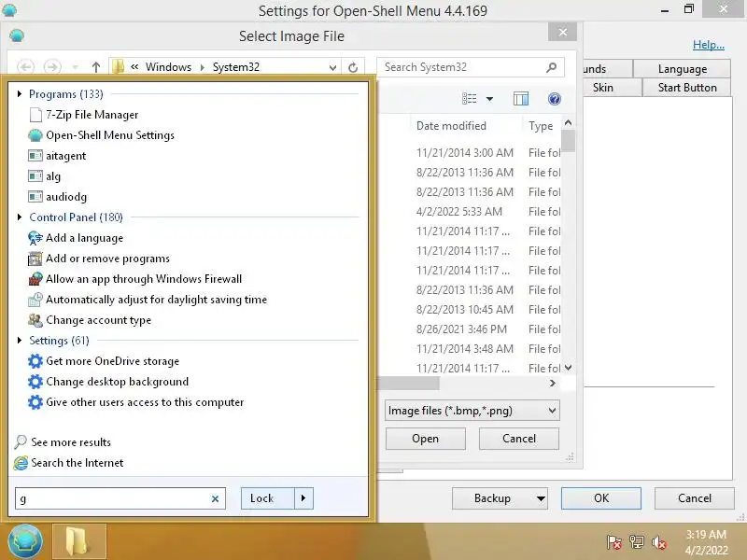Click the row dated 8/22/2013 10:45 AM
Viewport: 747px width, 560px height.
pyautogui.click(x=470, y=310)
